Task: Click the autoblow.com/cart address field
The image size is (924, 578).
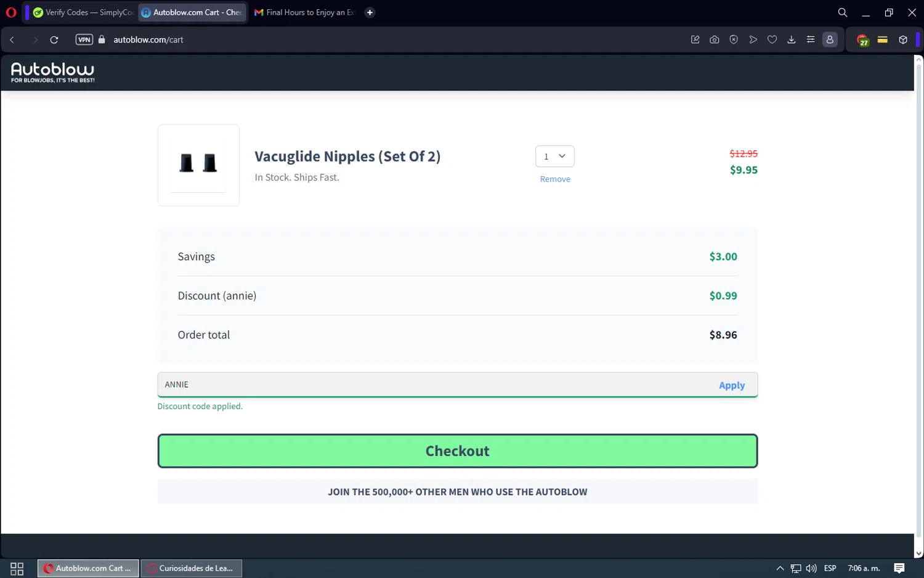Action: [148, 39]
